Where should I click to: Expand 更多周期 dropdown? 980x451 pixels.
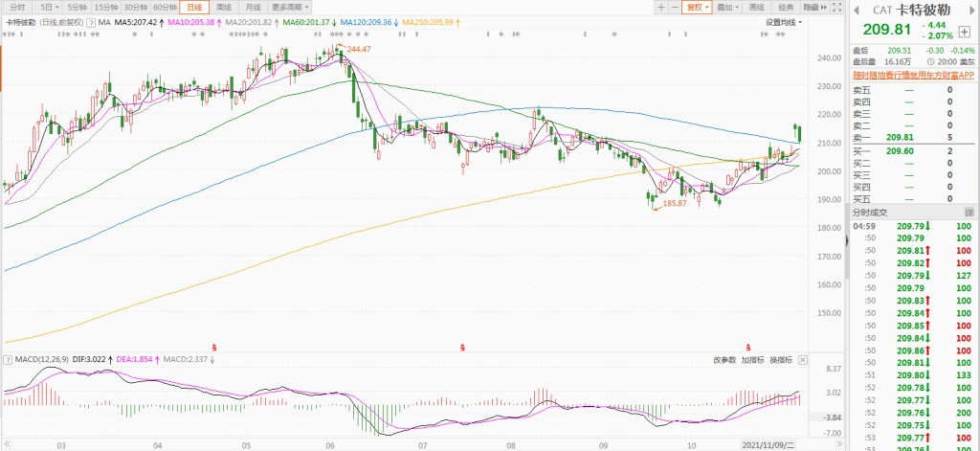coord(289,7)
